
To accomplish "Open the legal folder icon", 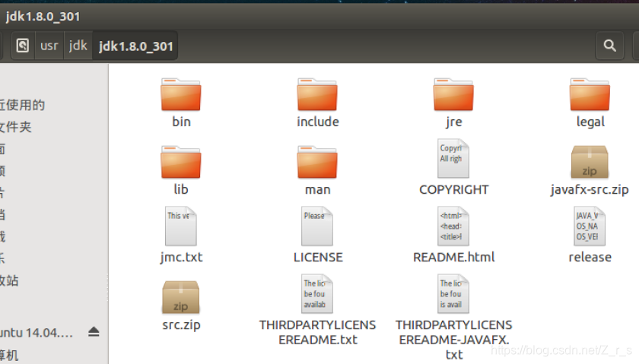I will [x=590, y=94].
